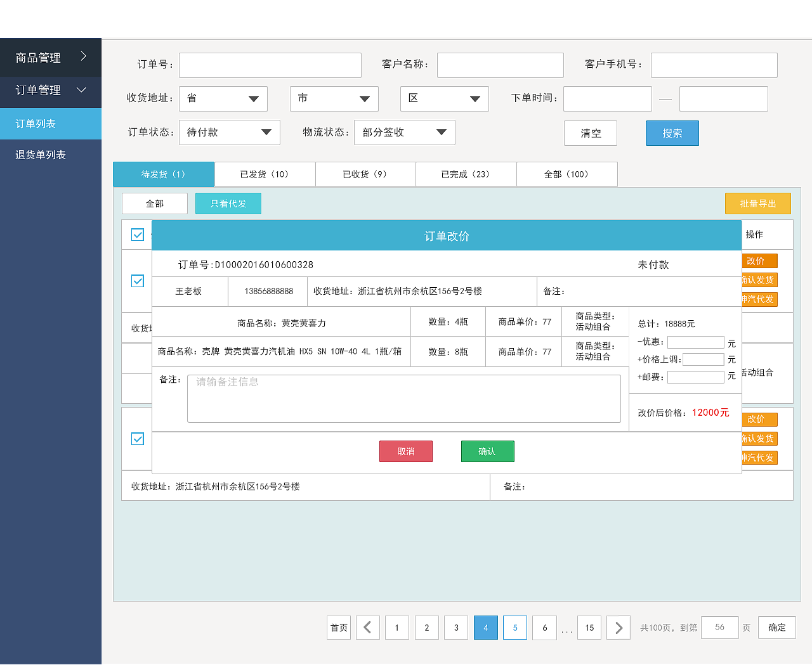The image size is (812, 665).
Task: Toggle the first order row checkbox
Action: (138, 281)
